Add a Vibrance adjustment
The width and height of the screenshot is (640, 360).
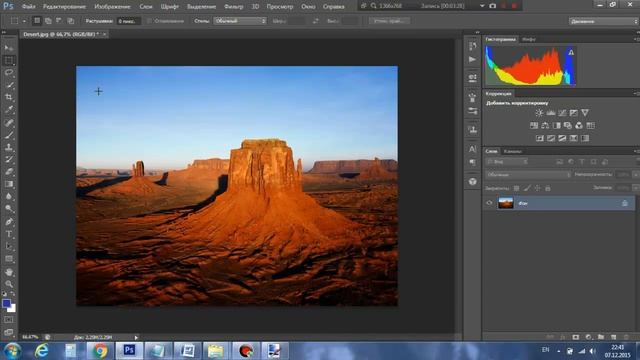click(585, 113)
